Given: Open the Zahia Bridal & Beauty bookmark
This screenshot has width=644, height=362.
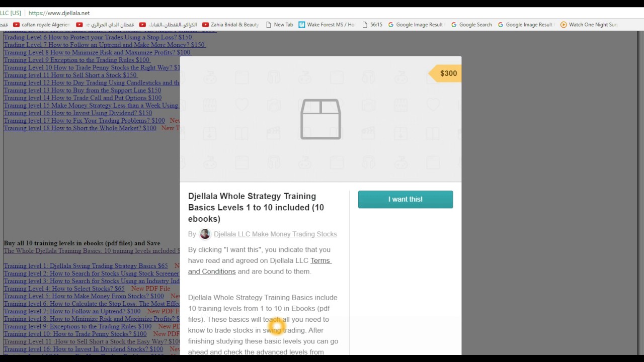Looking at the screenshot, I should coord(230,25).
